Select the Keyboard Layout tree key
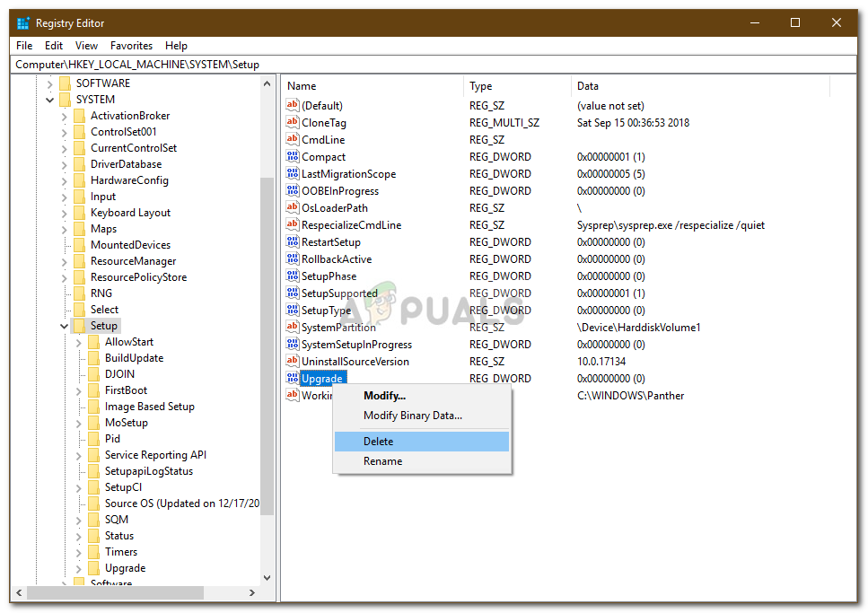The height and width of the screenshot is (613, 868). pos(130,213)
